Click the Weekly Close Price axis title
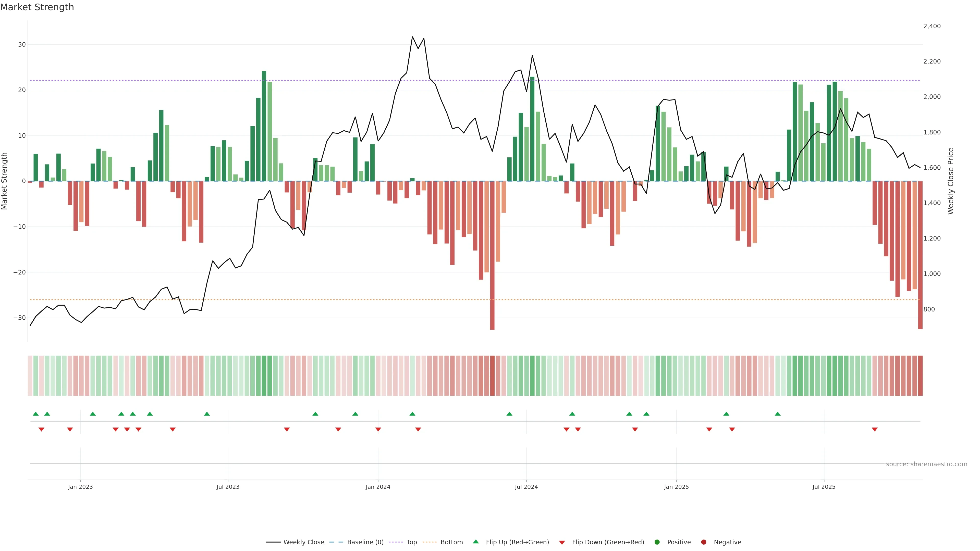 951,181
